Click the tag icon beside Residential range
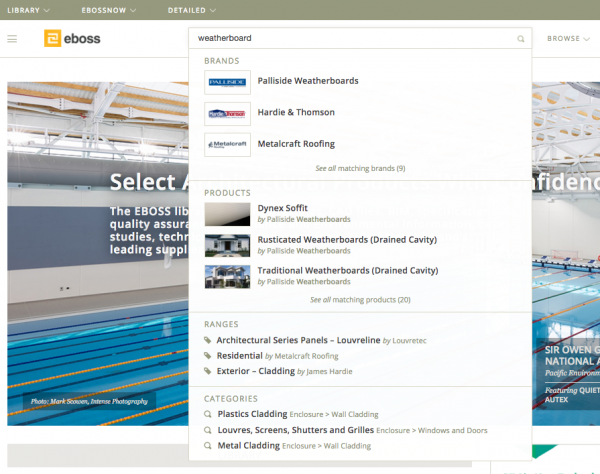600x474 pixels. [208, 356]
